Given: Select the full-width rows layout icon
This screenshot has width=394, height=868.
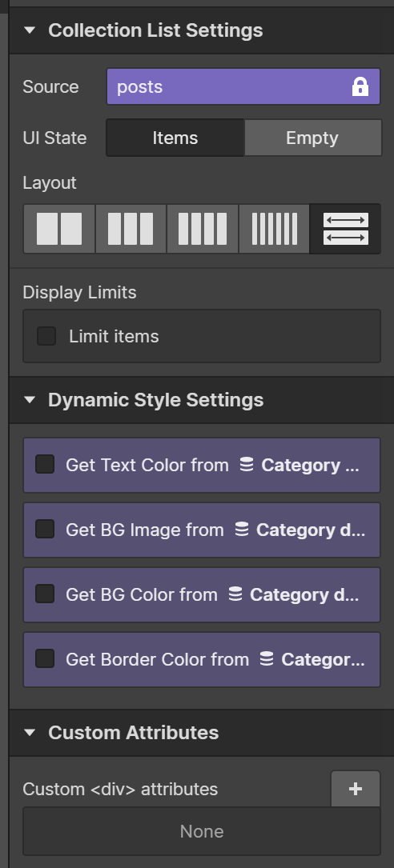Looking at the screenshot, I should (345, 229).
